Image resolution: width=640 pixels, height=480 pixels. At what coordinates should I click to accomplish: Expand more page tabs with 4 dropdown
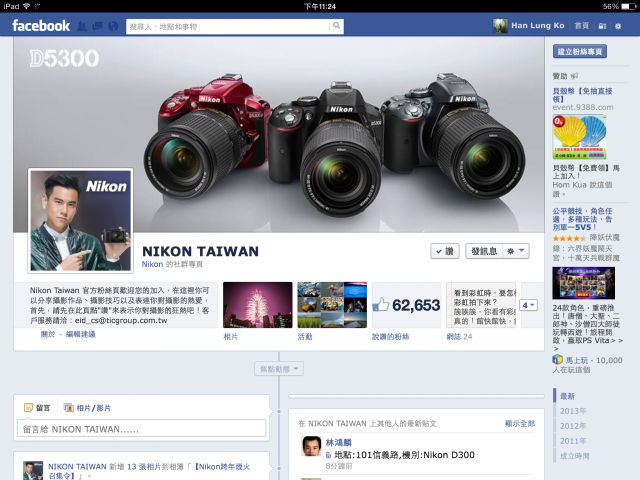pos(528,305)
